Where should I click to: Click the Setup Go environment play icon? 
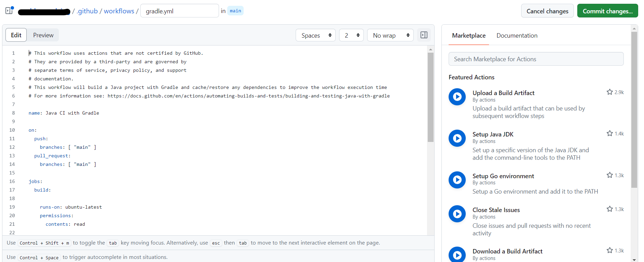click(457, 180)
